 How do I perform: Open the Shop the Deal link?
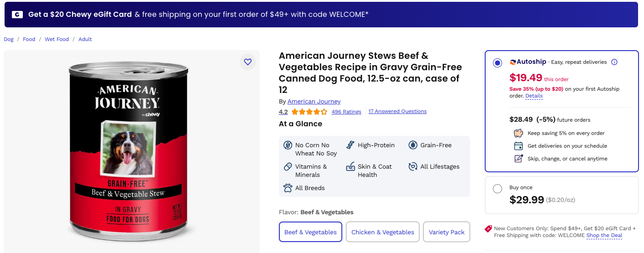604,236
